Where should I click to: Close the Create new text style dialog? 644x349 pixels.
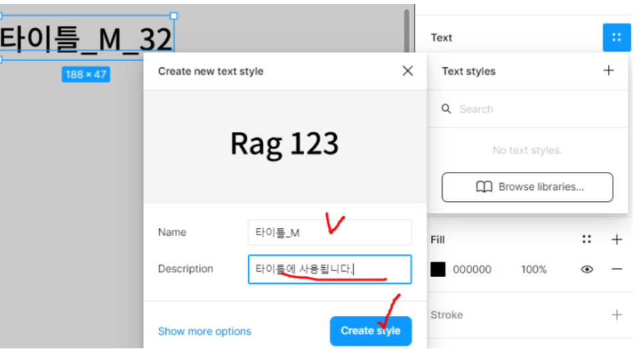tap(407, 71)
